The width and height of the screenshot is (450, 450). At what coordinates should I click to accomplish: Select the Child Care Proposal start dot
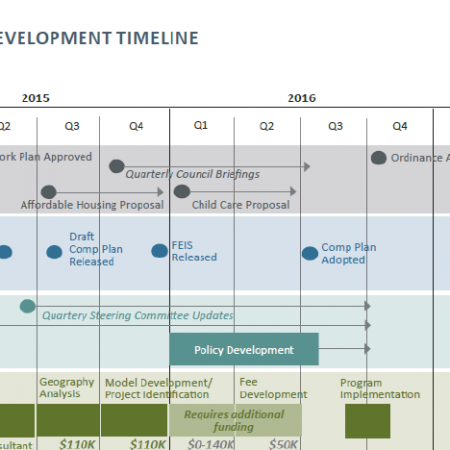point(182,191)
